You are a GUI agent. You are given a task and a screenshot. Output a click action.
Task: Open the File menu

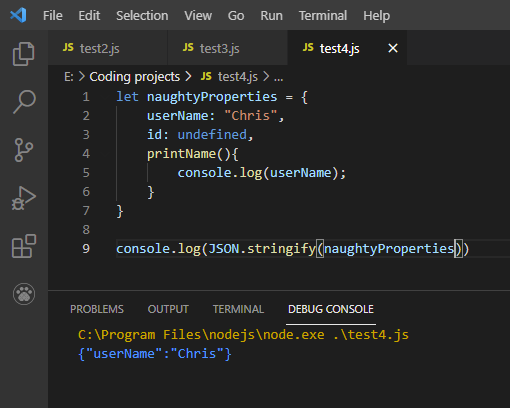pos(53,16)
